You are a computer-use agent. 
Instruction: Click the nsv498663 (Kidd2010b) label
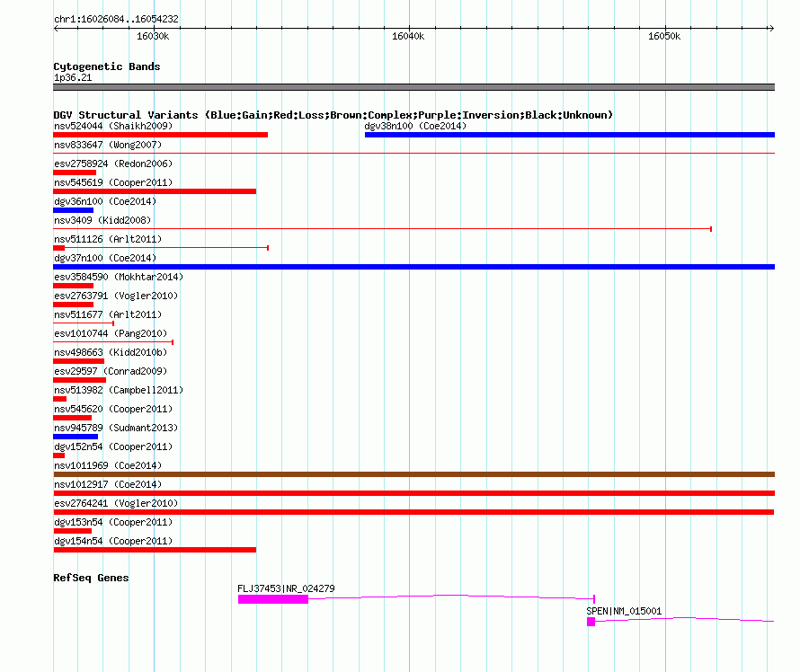pyautogui.click(x=111, y=352)
